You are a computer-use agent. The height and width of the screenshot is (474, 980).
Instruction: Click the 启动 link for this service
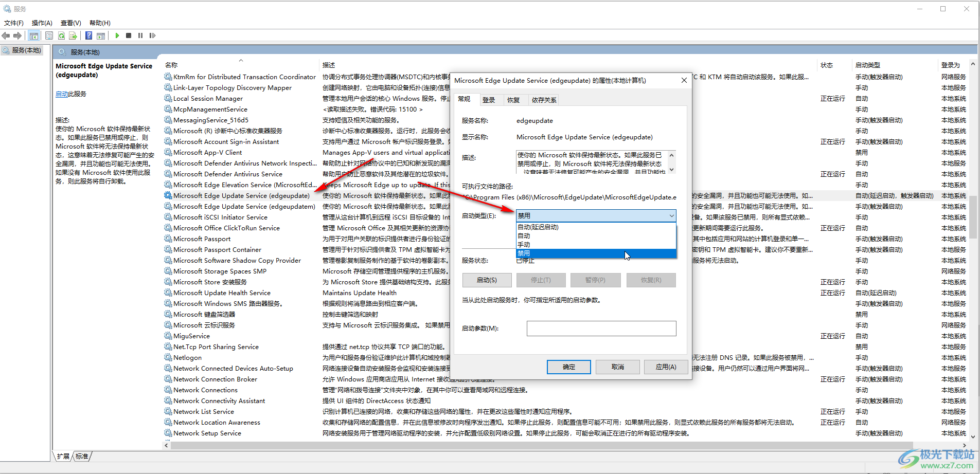(62, 94)
